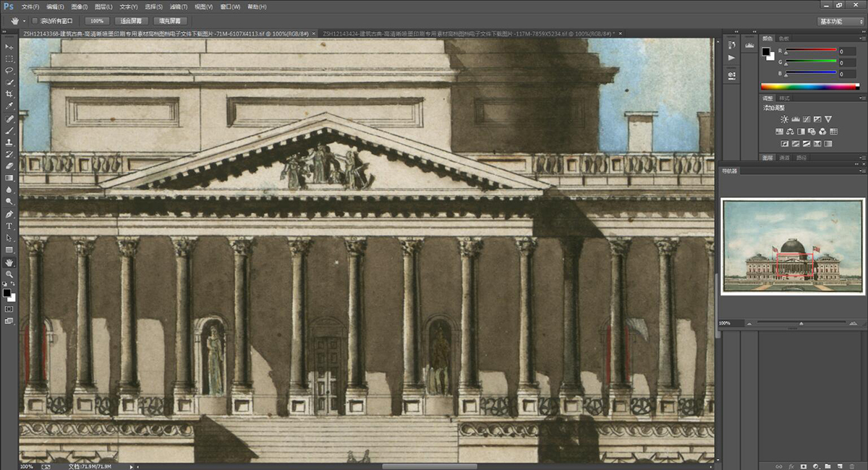The width and height of the screenshot is (868, 470).
Task: Select the Hand tool in toolbox
Action: [9, 262]
